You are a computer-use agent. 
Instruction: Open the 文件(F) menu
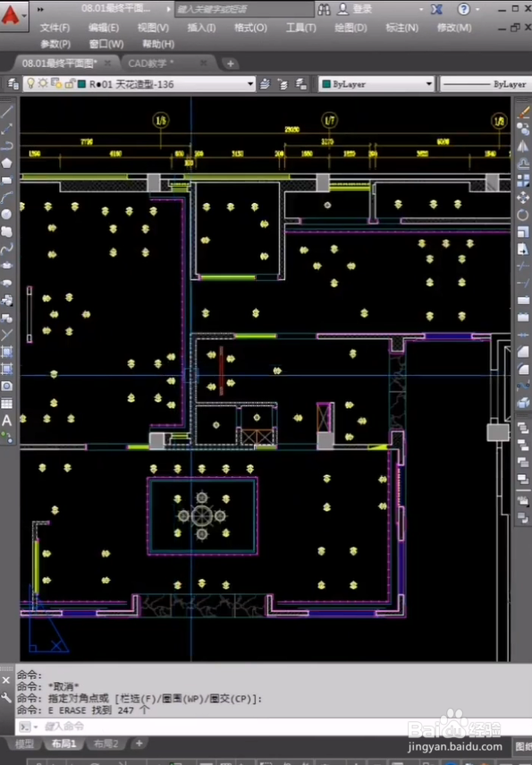(x=55, y=28)
